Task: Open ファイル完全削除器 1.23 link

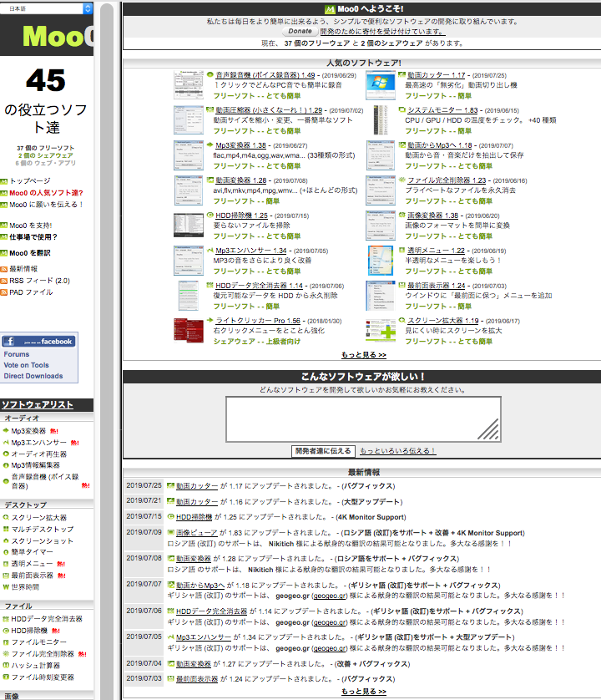Action: click(447, 180)
